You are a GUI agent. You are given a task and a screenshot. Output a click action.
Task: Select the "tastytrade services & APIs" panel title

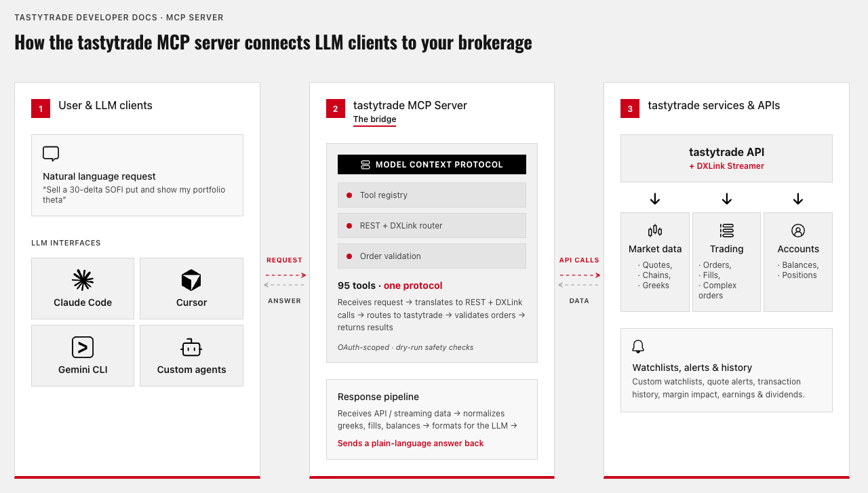[x=713, y=106]
